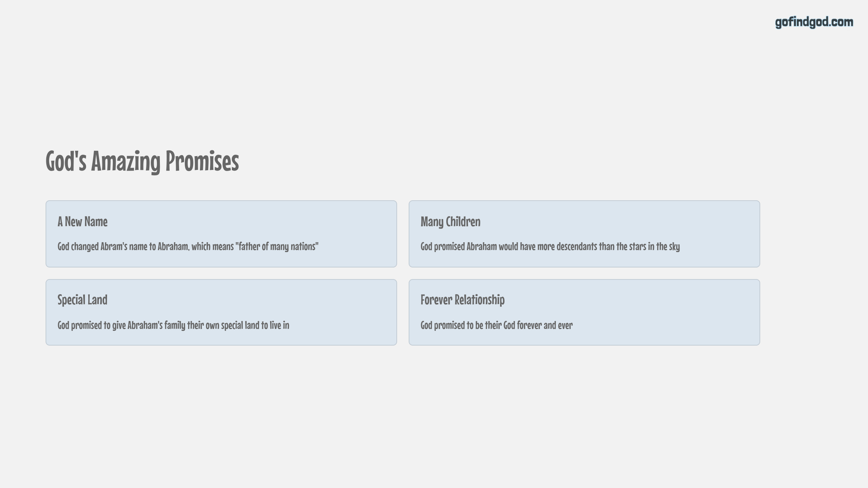Select the God's Amazing Promises heading
Viewport: 868px width, 488px height.
(142, 161)
